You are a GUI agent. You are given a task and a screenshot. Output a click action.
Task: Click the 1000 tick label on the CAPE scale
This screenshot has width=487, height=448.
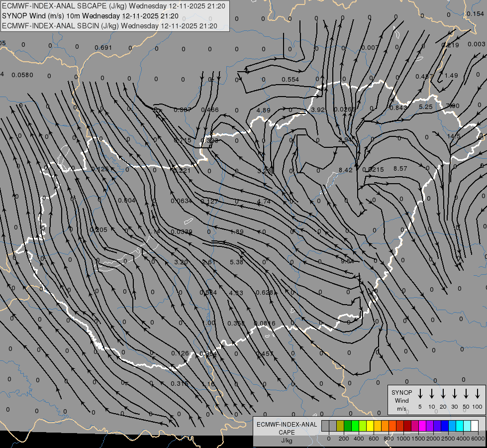click(x=403, y=439)
